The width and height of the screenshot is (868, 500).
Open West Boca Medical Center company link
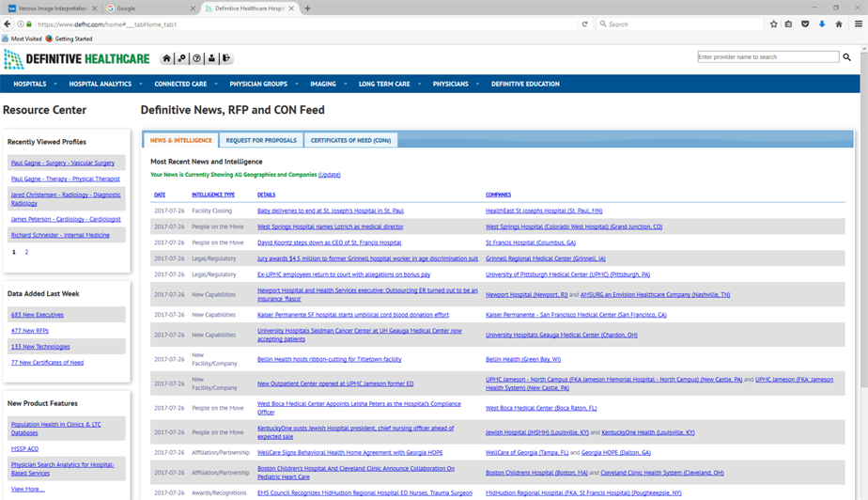[x=541, y=408]
